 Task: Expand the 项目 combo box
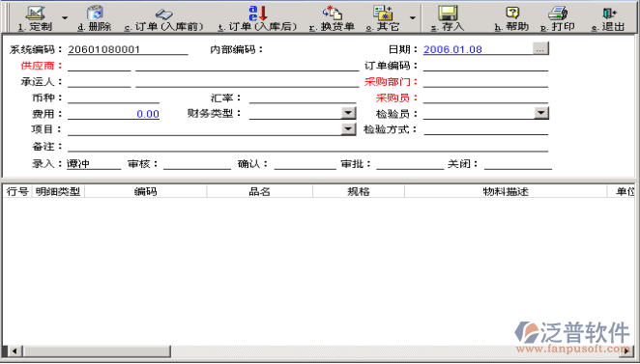(348, 129)
